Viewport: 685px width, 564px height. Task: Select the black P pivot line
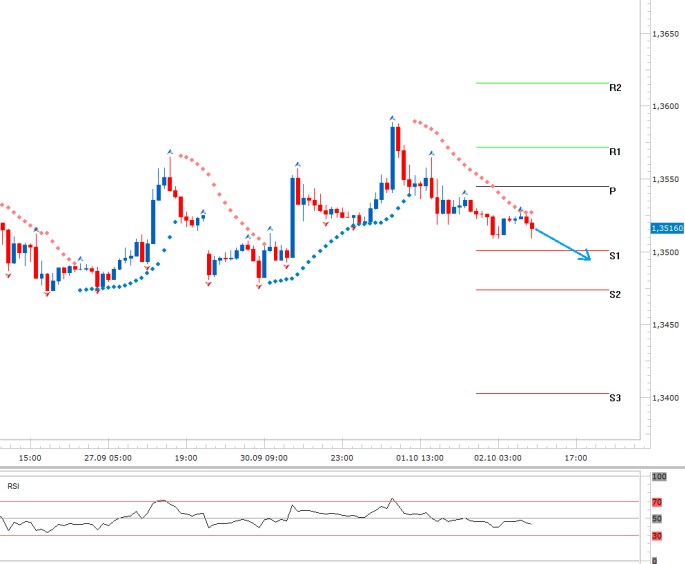542,187
